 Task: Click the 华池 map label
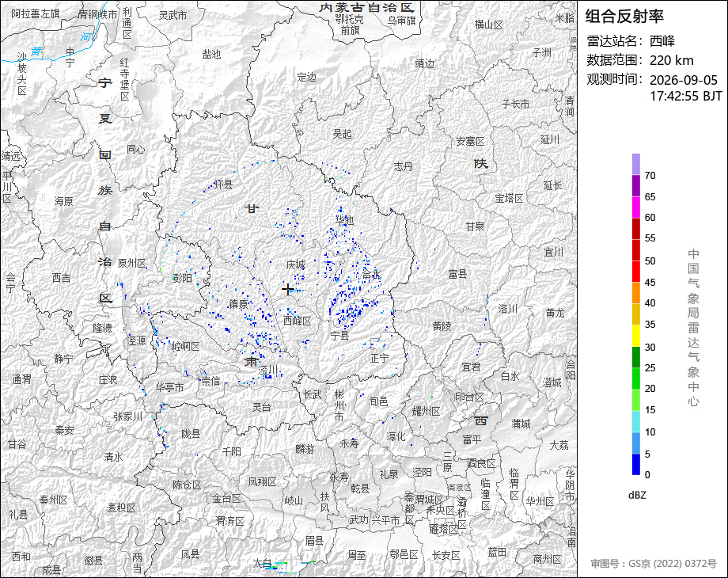point(344,220)
